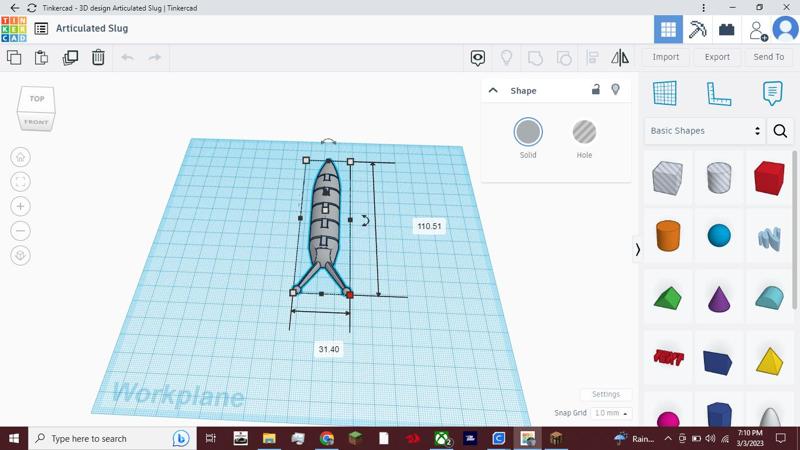This screenshot has height=450, width=800.
Task: Pick the striped Cylinder hole shape
Action: pyautogui.click(x=719, y=178)
